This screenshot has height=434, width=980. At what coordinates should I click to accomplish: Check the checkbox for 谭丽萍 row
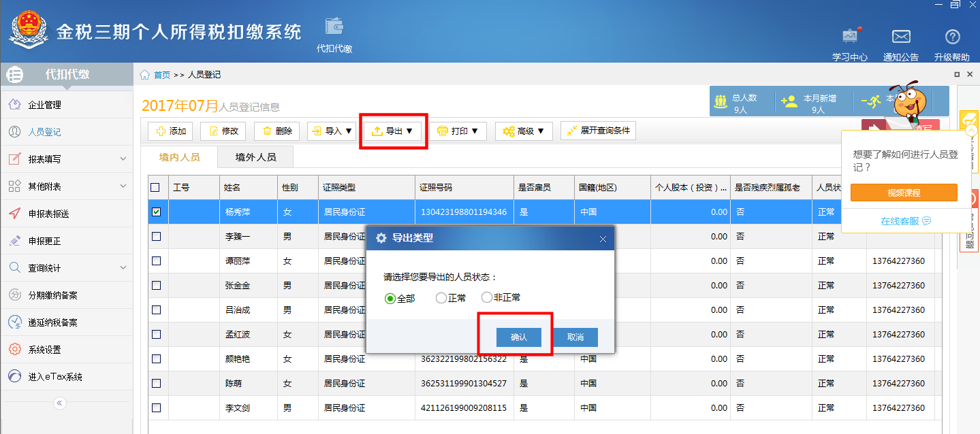pos(156,261)
